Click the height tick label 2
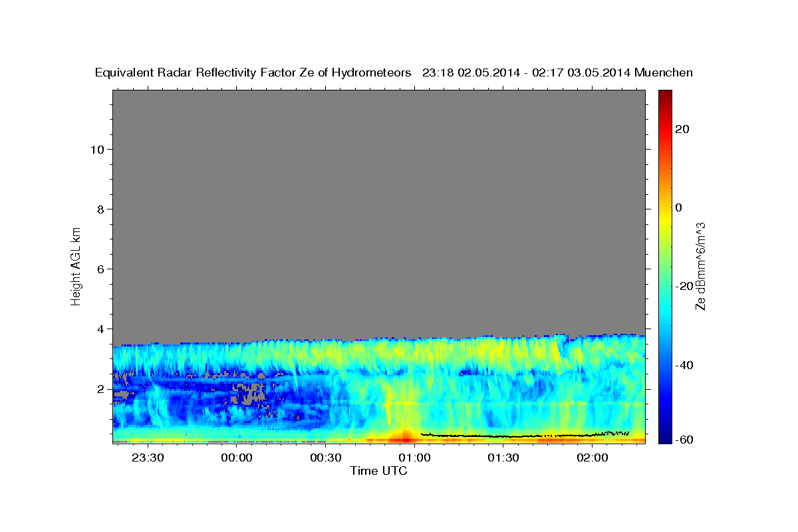The image size is (798, 532). click(x=100, y=388)
